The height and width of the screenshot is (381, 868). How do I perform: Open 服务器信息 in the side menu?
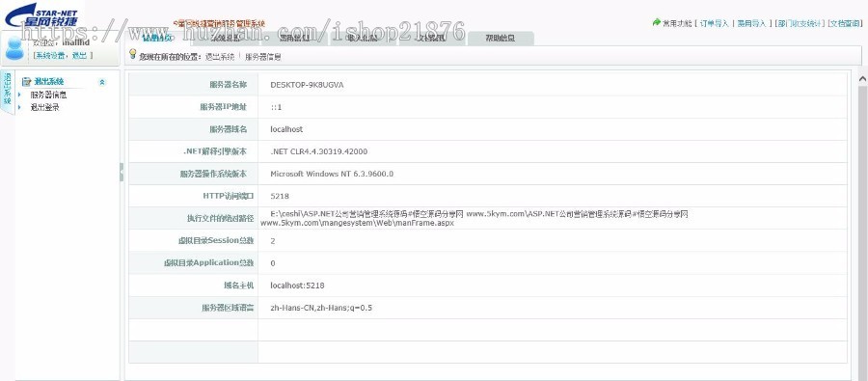(49, 95)
